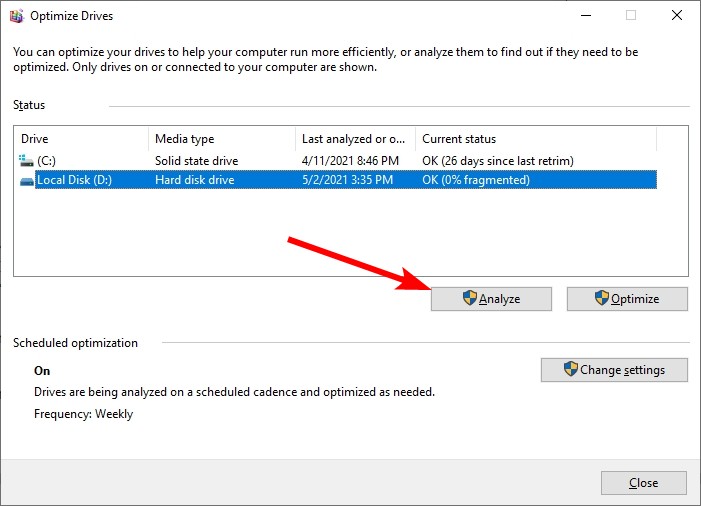Click the Analyze button
Viewport: 701px width, 506px height.
(x=491, y=299)
